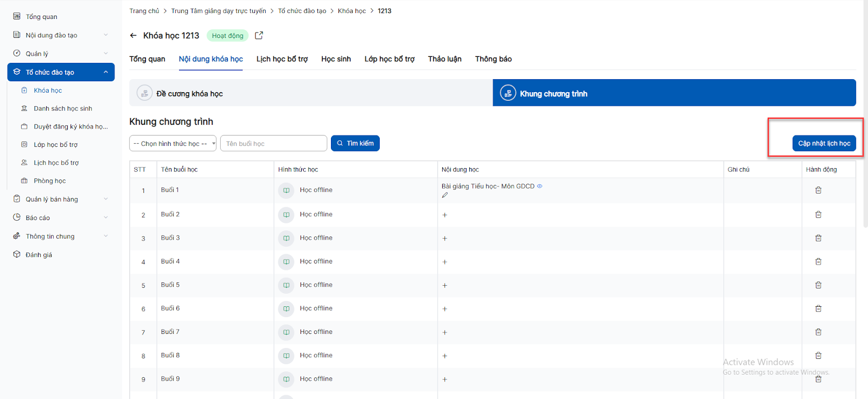Delete Buổi 2 using its trash icon
This screenshot has width=868, height=399.
click(818, 215)
